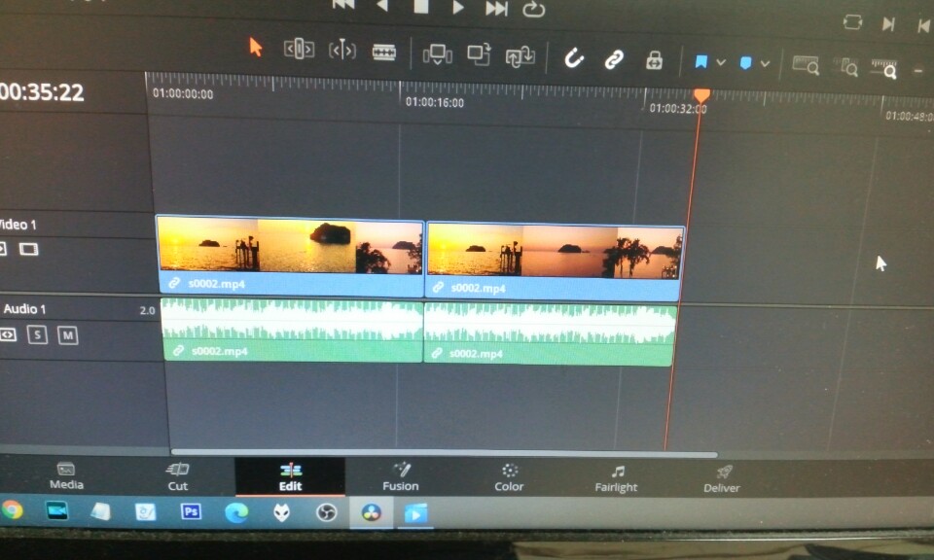This screenshot has width=934, height=560.
Task: Click the timeline playhead handle
Action: coord(701,94)
